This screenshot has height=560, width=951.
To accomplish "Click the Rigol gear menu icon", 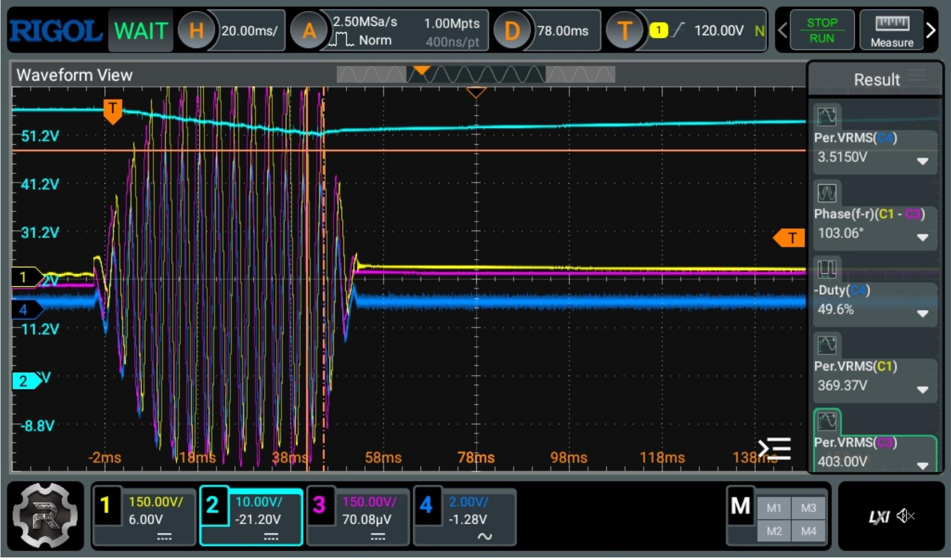I will 45,515.
